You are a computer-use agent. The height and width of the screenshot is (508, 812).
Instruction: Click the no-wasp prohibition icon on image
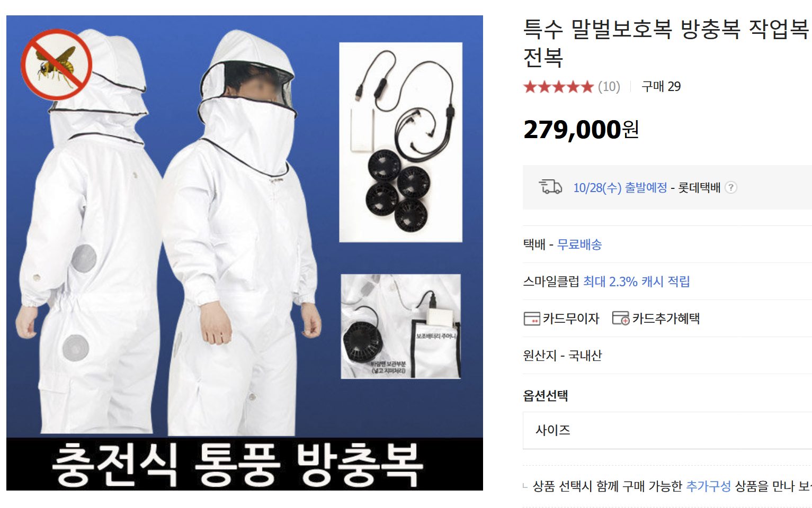coord(57,65)
